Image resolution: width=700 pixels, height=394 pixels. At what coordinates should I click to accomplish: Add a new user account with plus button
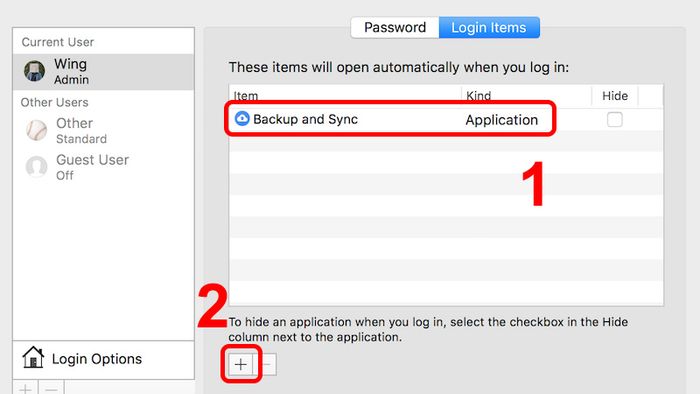(25, 388)
